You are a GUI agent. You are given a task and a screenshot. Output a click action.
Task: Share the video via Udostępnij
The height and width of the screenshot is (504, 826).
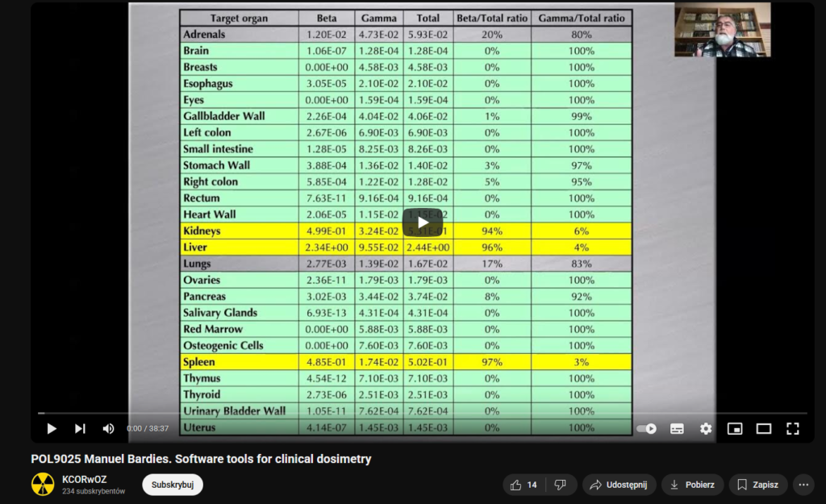[x=619, y=485]
